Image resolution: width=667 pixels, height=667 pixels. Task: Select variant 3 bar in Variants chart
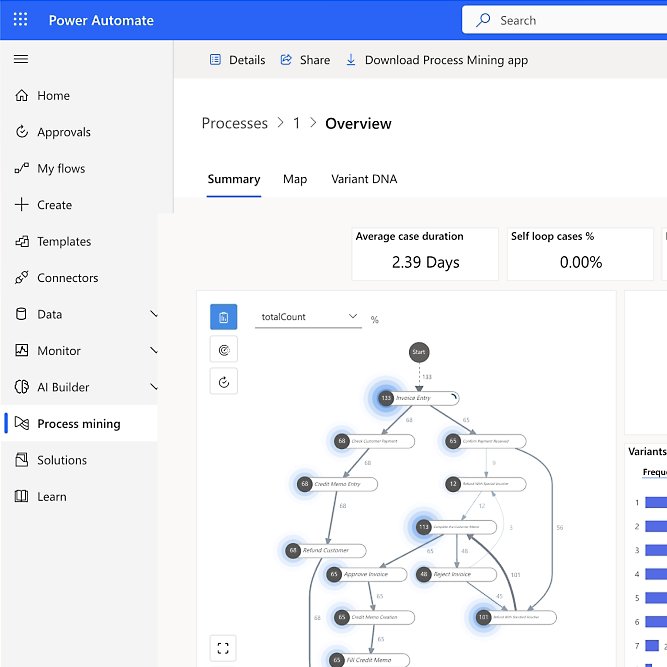[x=656, y=550]
